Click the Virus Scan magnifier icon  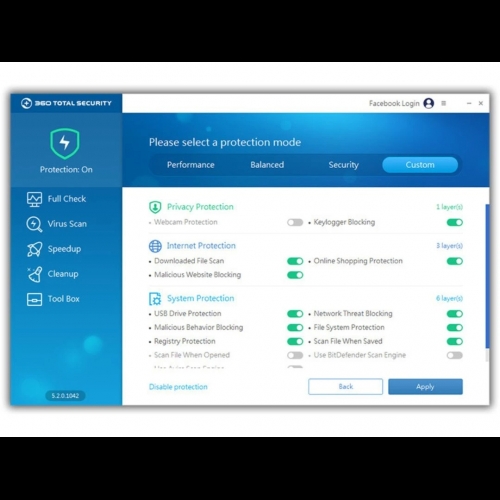coord(34,224)
